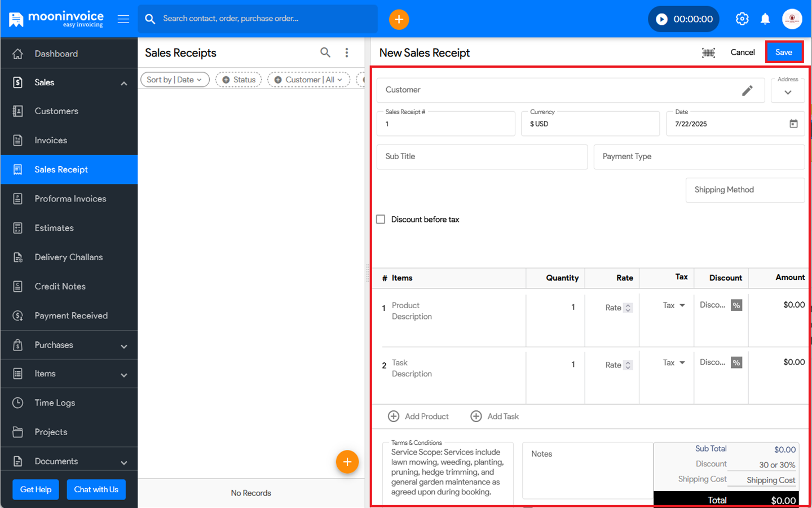
Task: Click the Notes text area
Action: [587, 471]
